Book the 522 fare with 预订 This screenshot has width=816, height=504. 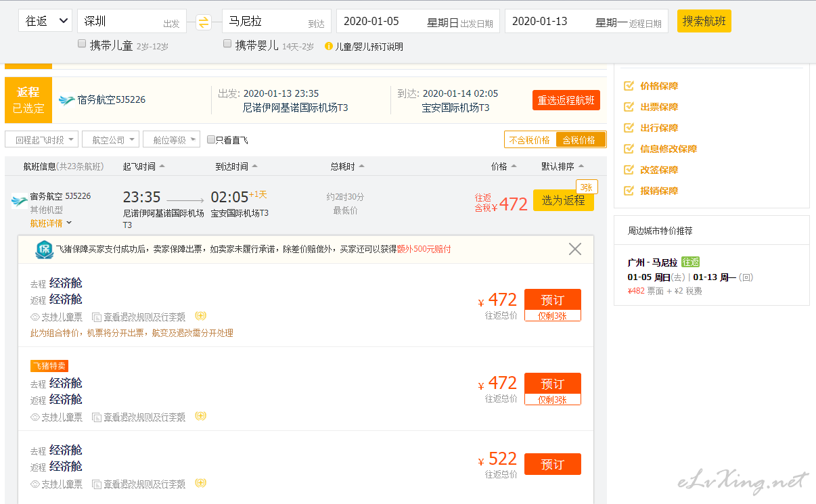point(553,464)
